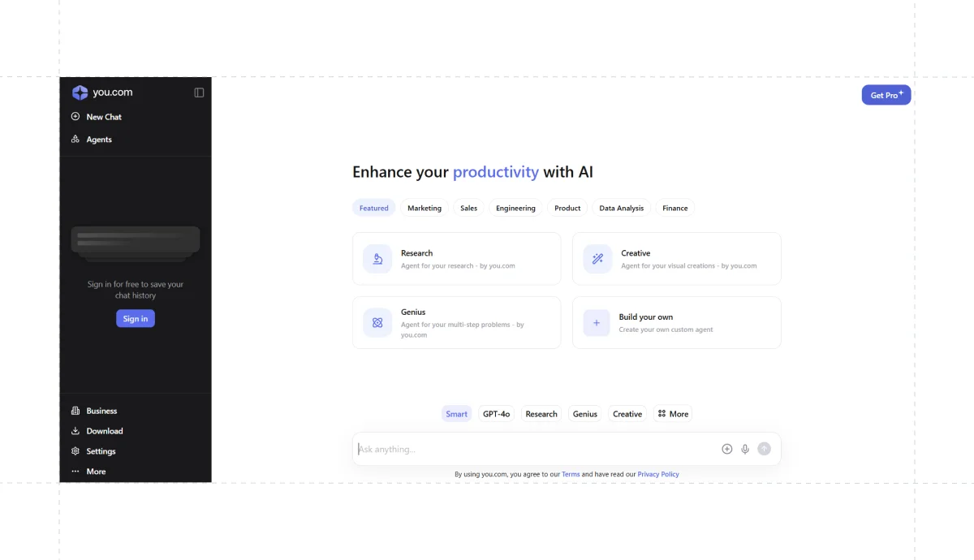
Task: Focus the Ask anything input field
Action: click(536, 449)
